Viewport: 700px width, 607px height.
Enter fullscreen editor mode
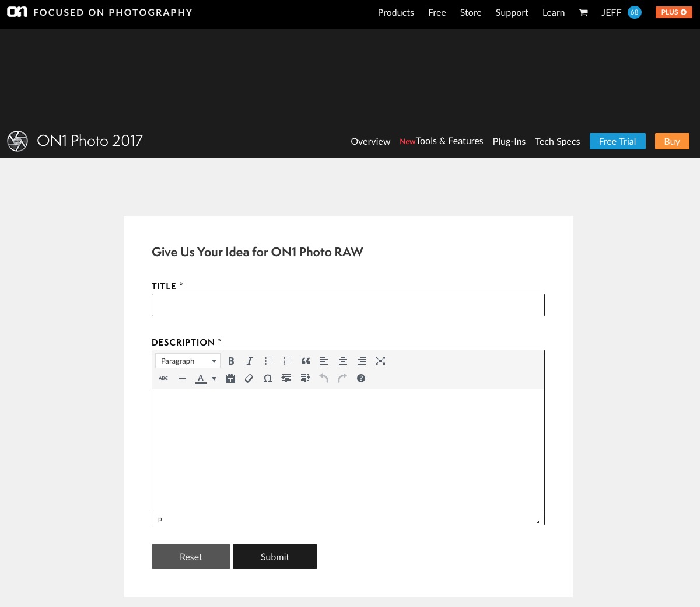coord(380,361)
